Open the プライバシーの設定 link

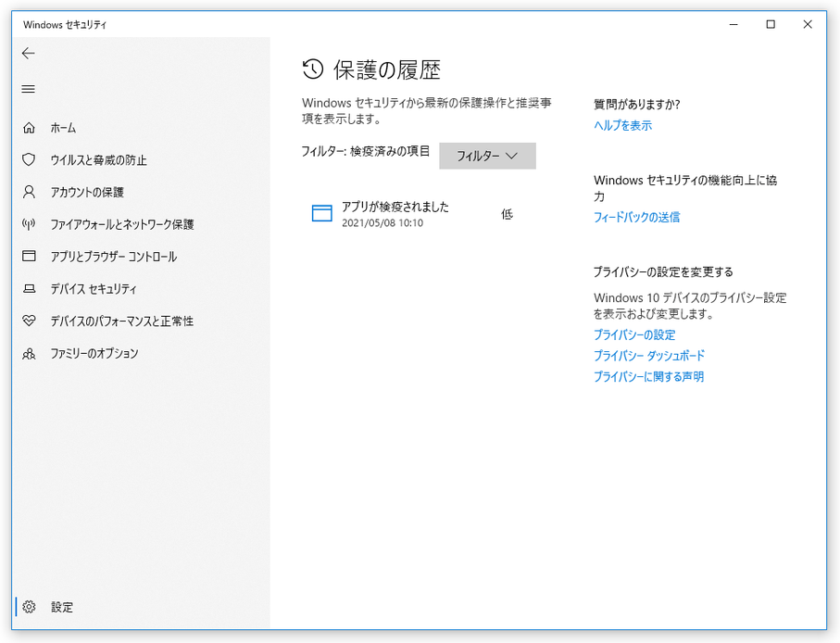click(634, 334)
